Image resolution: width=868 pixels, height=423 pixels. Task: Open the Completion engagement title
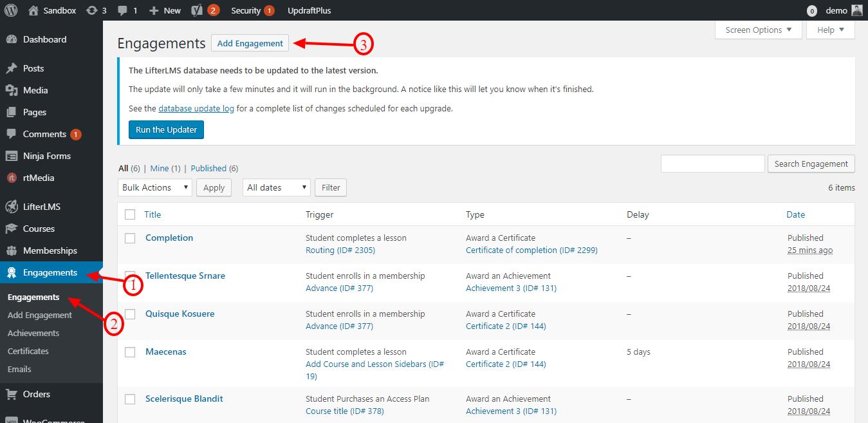169,238
